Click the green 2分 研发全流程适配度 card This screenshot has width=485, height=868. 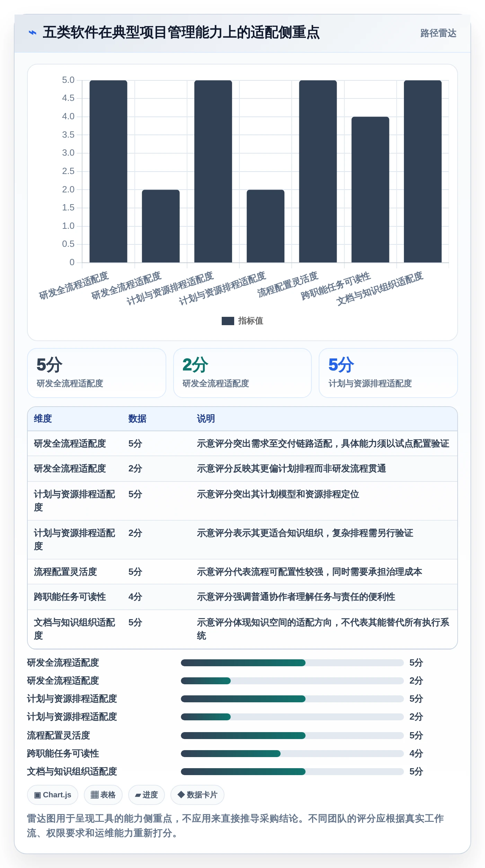242,373
